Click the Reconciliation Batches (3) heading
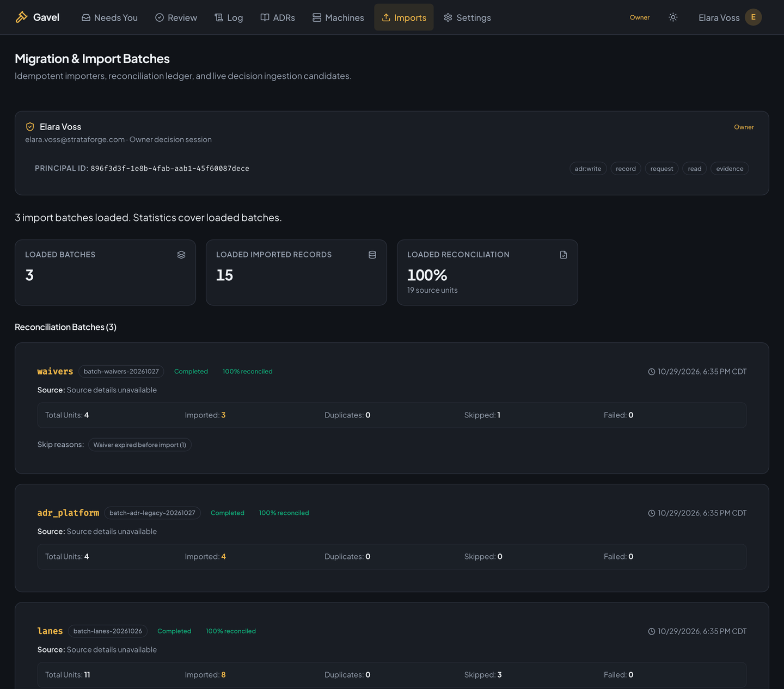Viewport: 784px width, 689px height. (x=65, y=327)
